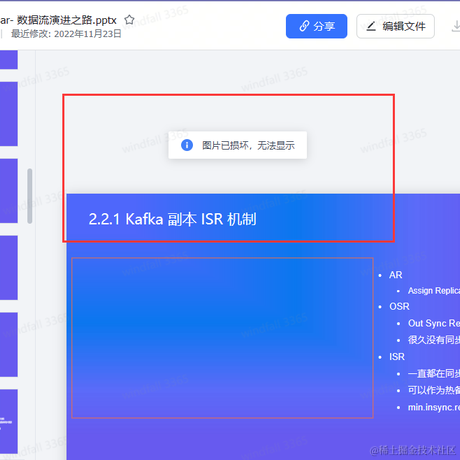460x460 pixels.
Task: Click the min.insync.re sub-bullet text
Action: pyautogui.click(x=434, y=407)
